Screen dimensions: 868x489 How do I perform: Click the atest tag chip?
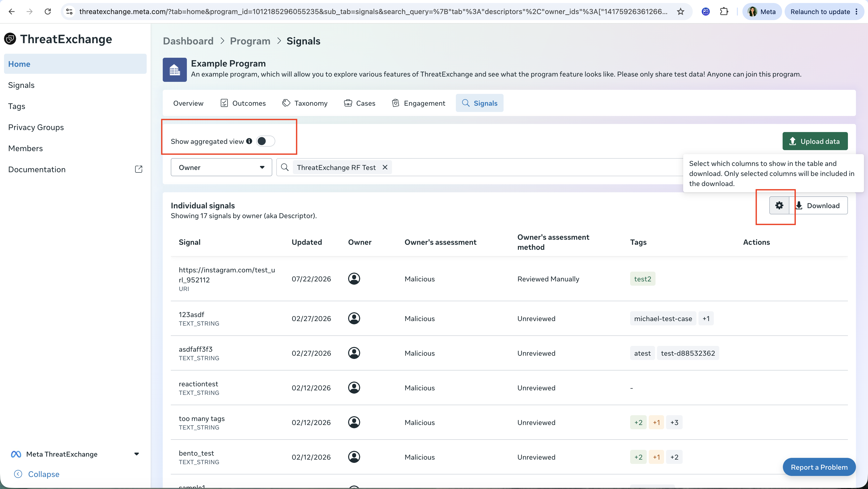tap(642, 353)
